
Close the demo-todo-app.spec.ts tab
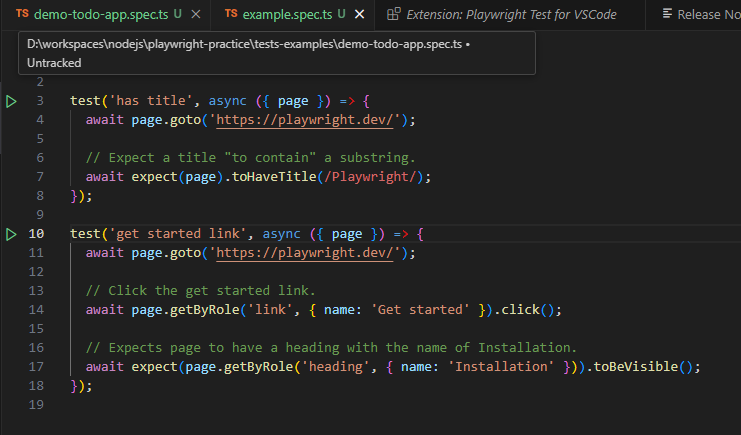(196, 15)
